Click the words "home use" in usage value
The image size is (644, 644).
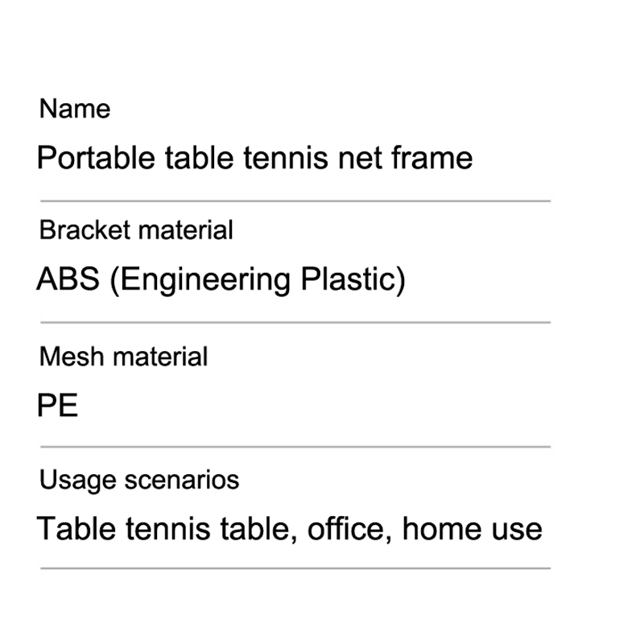click(472, 529)
